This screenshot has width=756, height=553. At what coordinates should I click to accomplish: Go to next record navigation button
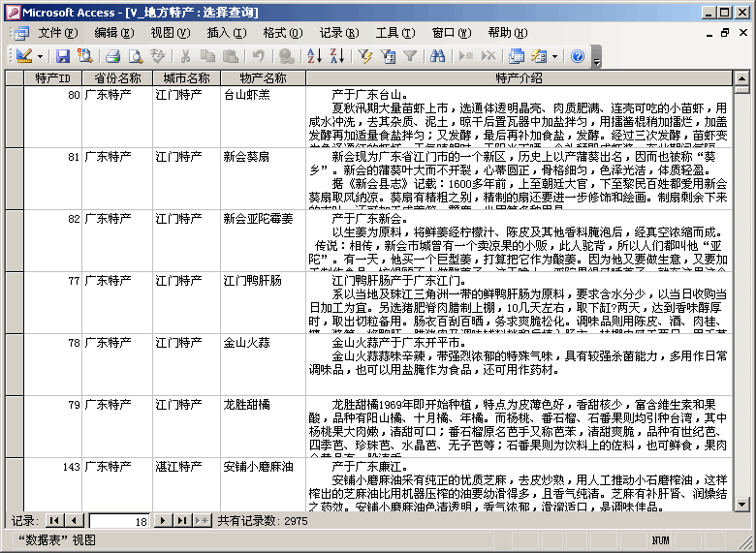(x=163, y=521)
